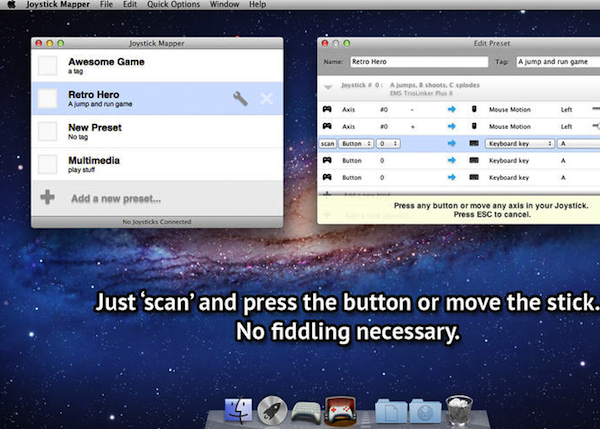The image size is (600, 429).
Task: Click the Edit Preset window title
Action: point(492,43)
